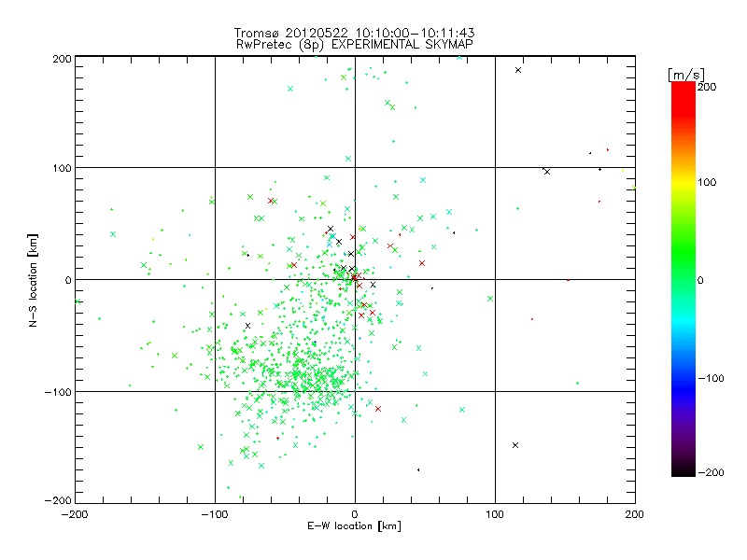Click the black X marker near top right of plot
Screen dimensions: 747x560
[x=518, y=70]
